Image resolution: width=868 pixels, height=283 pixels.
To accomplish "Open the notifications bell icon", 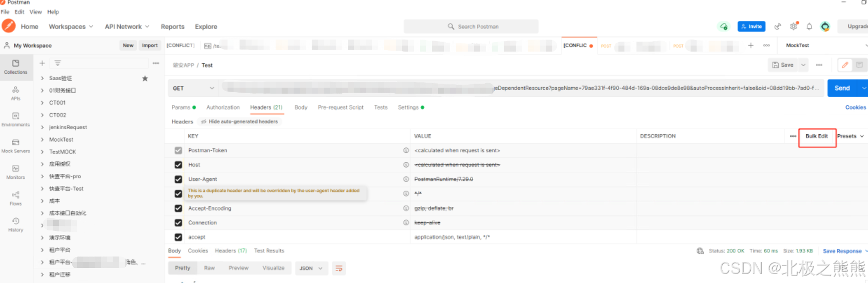I will (x=809, y=27).
